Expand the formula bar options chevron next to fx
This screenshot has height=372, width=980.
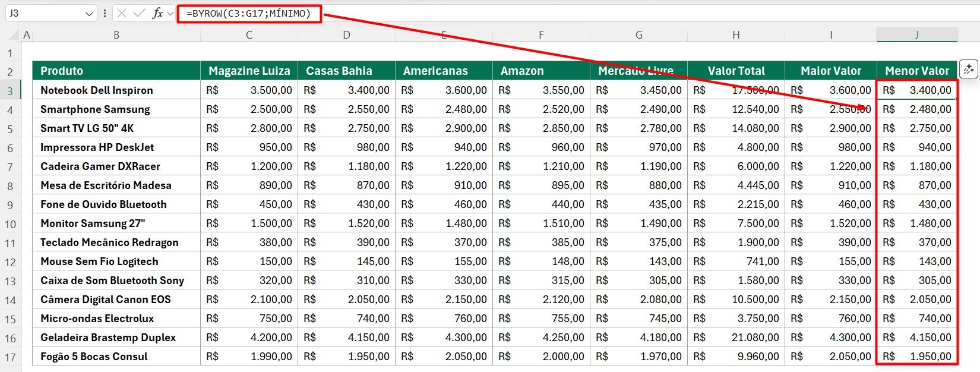(x=170, y=13)
